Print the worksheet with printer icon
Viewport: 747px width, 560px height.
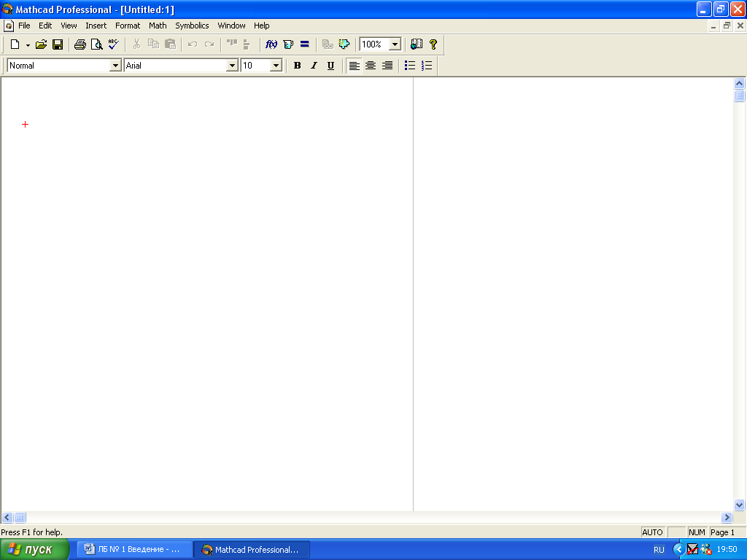coord(80,44)
